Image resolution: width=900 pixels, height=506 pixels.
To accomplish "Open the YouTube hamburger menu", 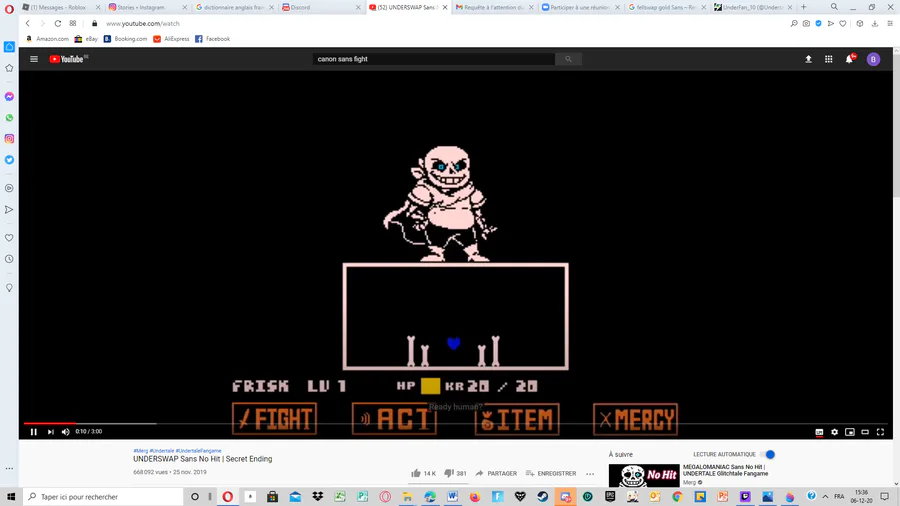I will click(34, 59).
